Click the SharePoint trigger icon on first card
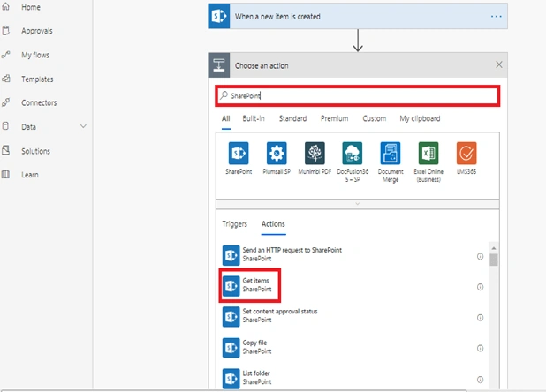Screen dimensions: 546x392 [x=219, y=16]
